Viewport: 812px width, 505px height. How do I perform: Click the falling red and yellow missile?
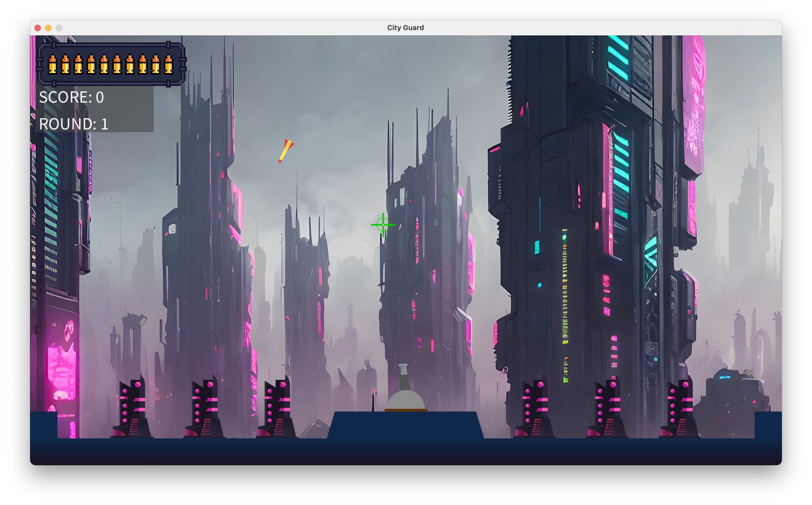[286, 151]
